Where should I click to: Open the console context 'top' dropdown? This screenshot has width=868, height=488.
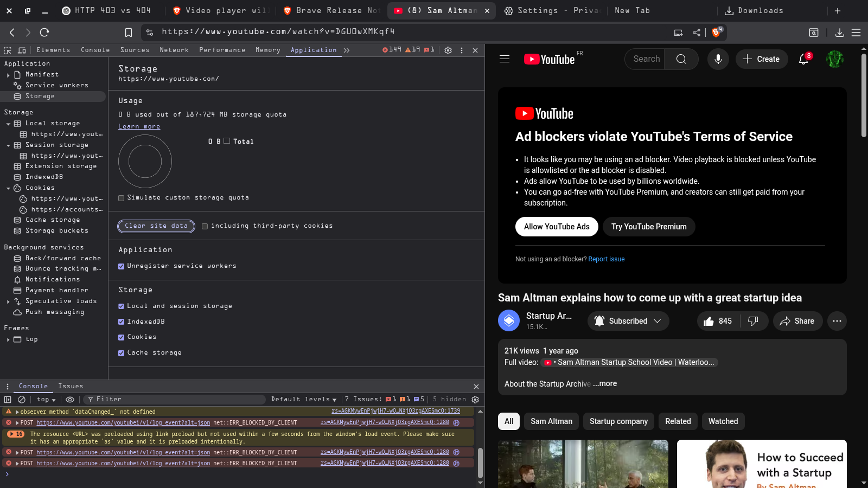point(46,400)
